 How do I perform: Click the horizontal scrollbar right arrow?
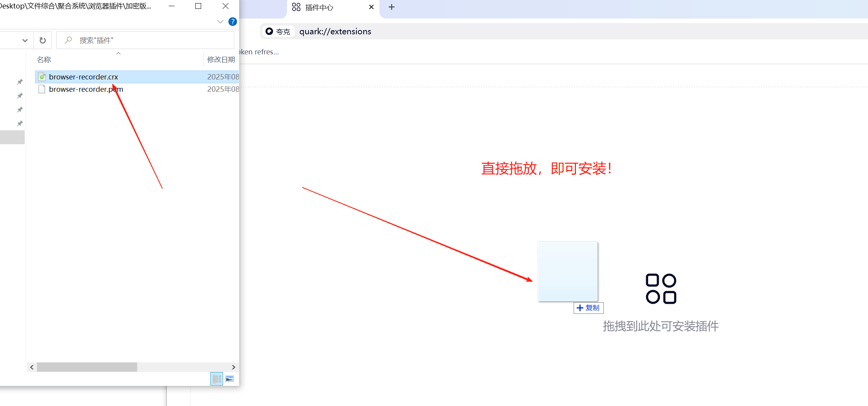tap(233, 367)
